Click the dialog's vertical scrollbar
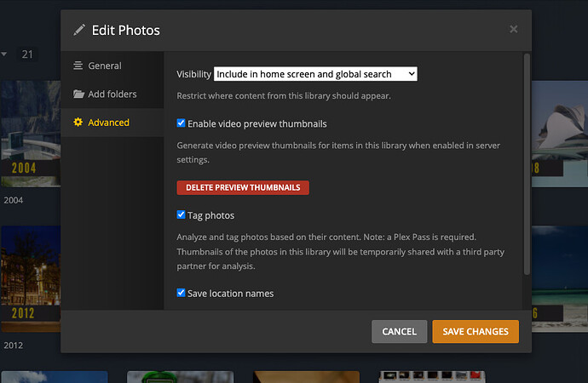The width and height of the screenshot is (588, 383). coord(527,162)
